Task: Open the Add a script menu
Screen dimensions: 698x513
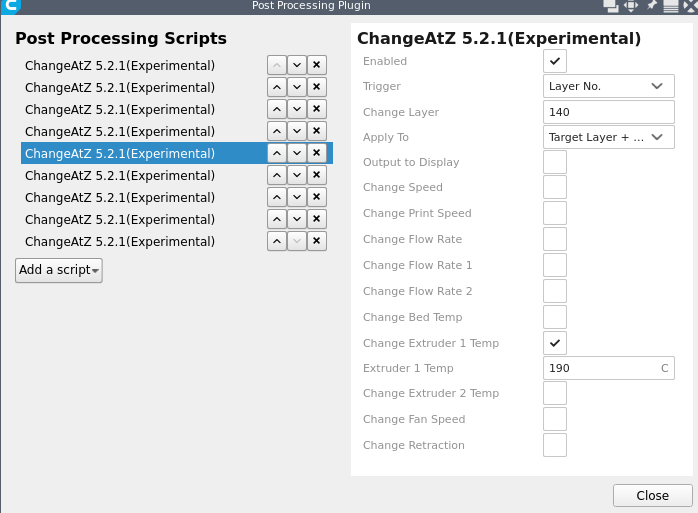Action: point(59,270)
